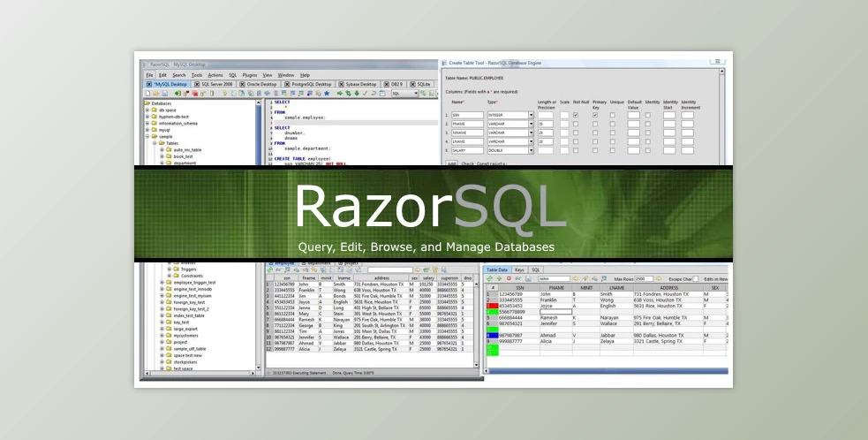Switch to the PostgreSQL Desktop tab
Screen dimensions: 868x440
(x=307, y=84)
